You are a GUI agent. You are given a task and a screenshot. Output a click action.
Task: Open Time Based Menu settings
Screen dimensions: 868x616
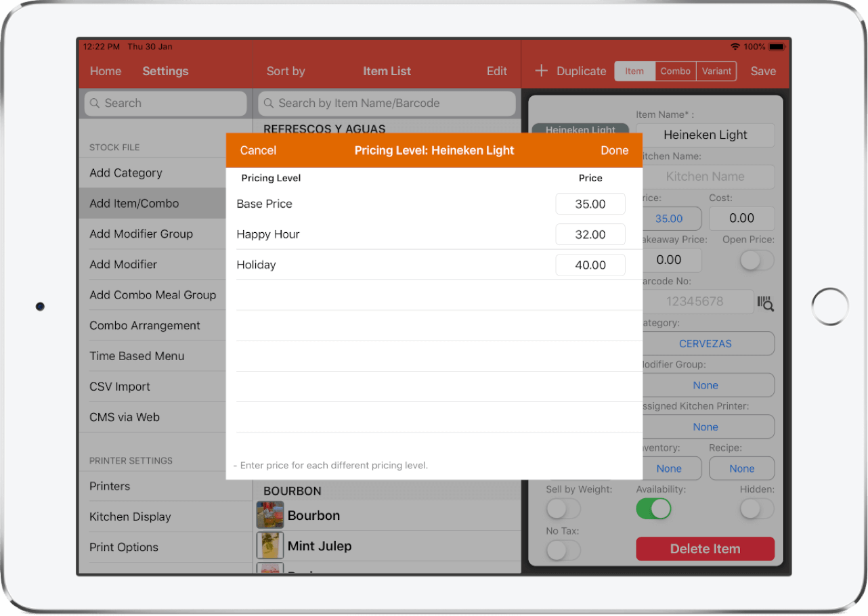pyautogui.click(x=152, y=355)
